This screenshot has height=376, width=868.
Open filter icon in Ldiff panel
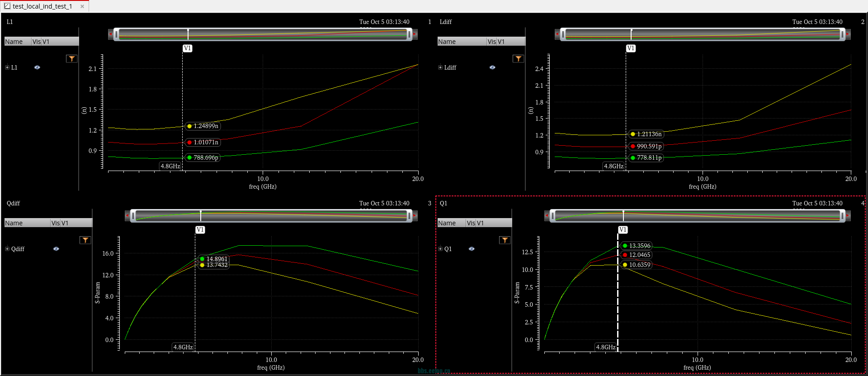click(518, 59)
